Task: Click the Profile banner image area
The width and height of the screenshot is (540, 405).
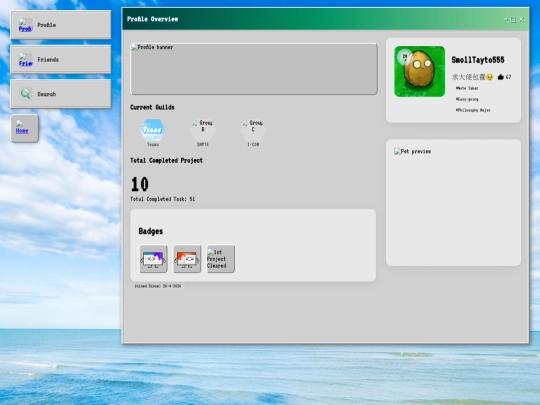Action: 254,69
